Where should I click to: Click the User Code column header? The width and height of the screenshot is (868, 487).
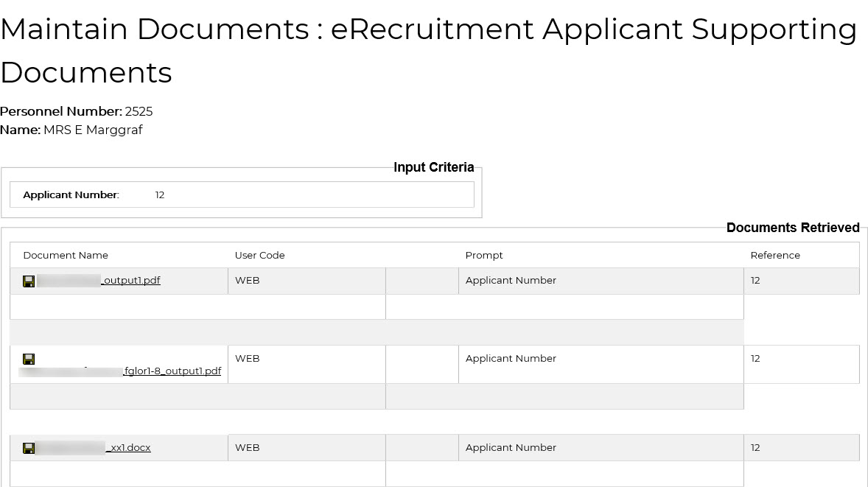[x=259, y=256]
